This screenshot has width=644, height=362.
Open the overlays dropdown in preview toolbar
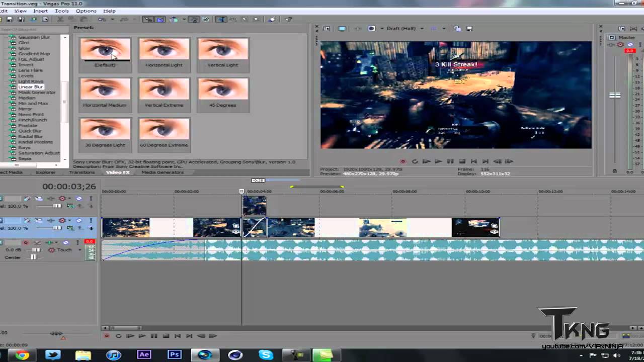tap(444, 29)
